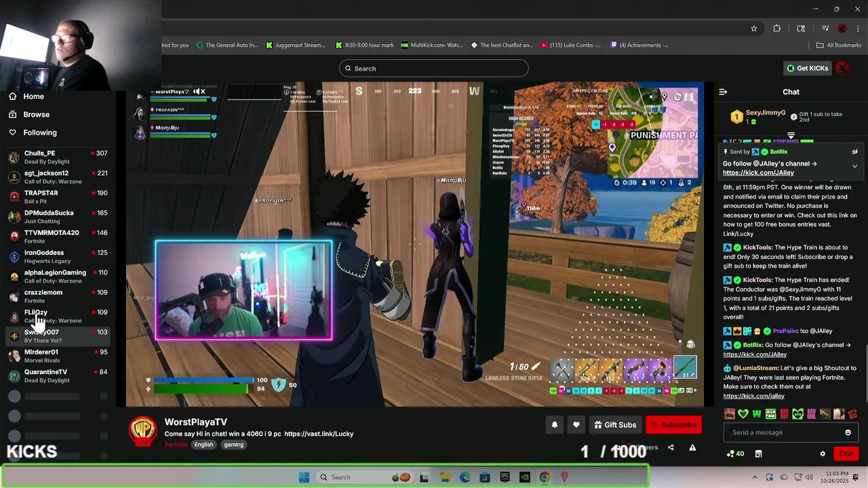Open BotRix chat message kick.com/JAlley link
Viewport: 868px width, 488px height.
[755, 354]
